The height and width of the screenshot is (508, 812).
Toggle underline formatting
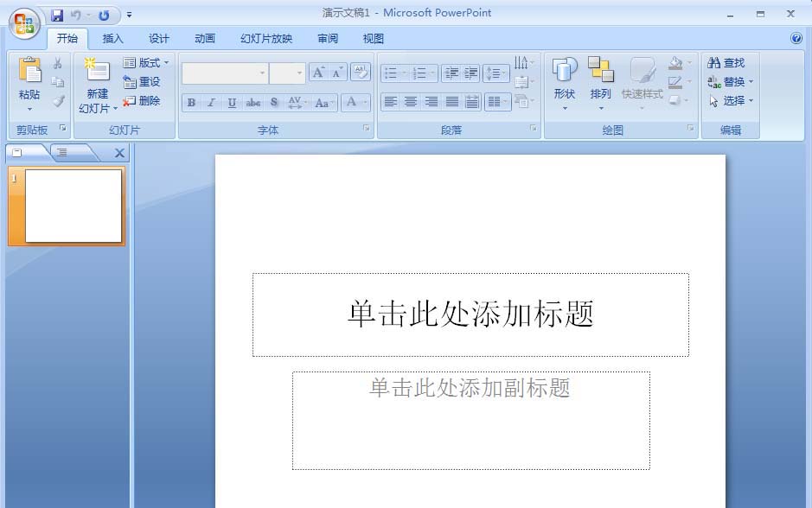tap(232, 103)
